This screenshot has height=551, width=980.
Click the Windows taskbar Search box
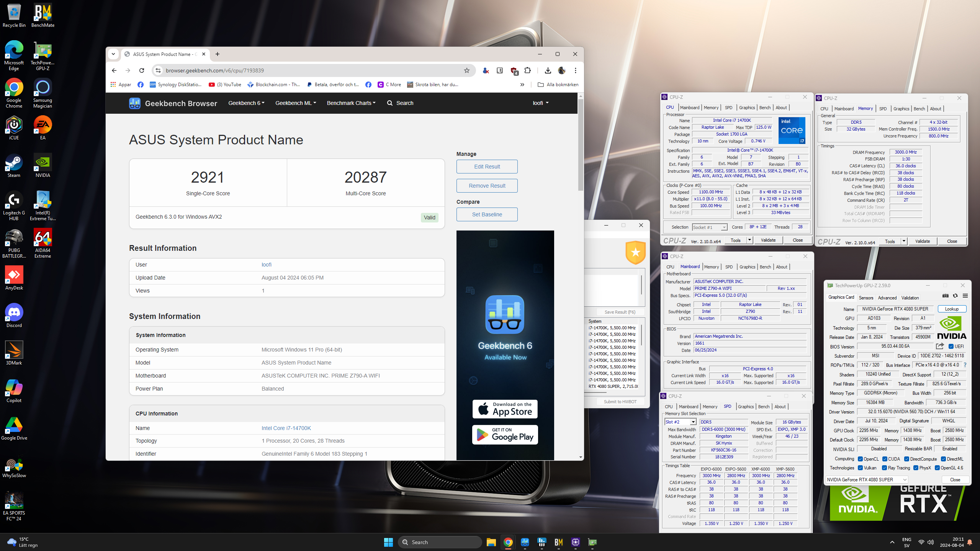pyautogui.click(x=440, y=542)
